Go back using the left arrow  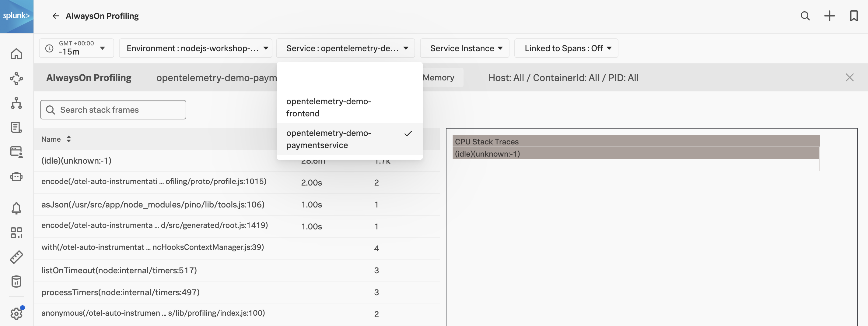click(56, 16)
